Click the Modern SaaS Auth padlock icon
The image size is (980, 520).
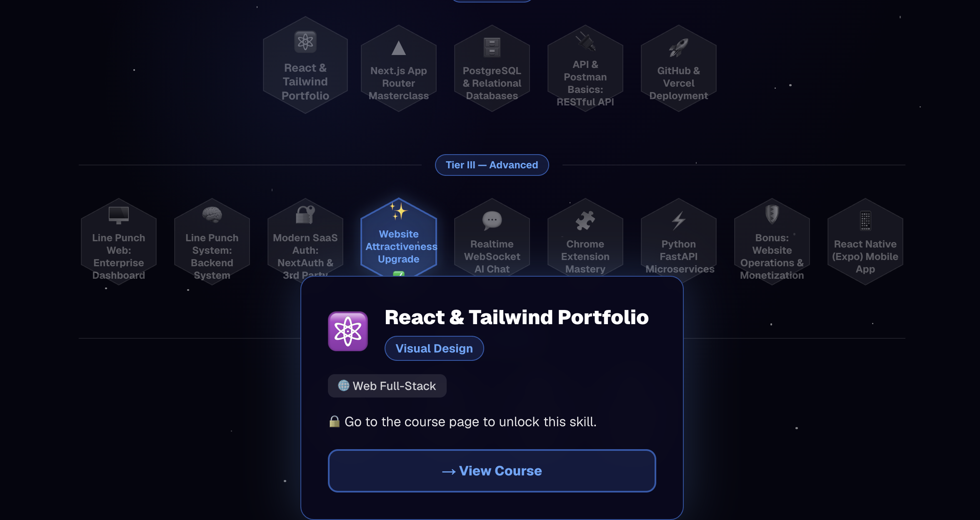coord(305,215)
